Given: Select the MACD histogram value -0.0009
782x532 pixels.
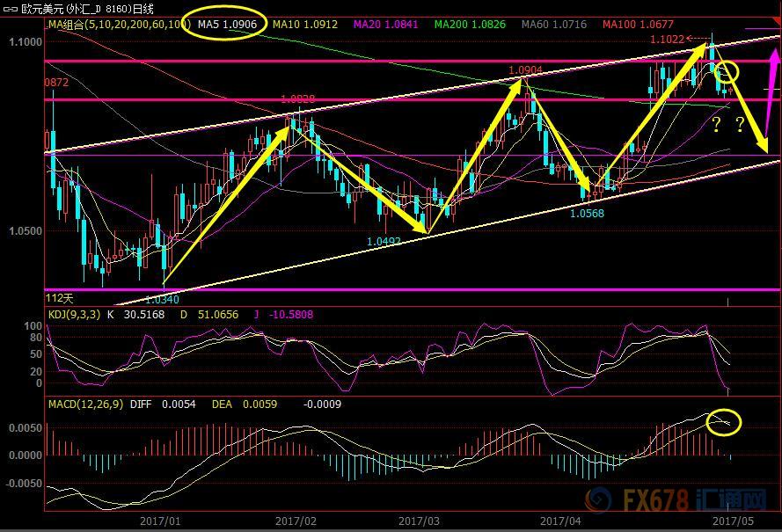Looking at the screenshot, I should [x=322, y=404].
